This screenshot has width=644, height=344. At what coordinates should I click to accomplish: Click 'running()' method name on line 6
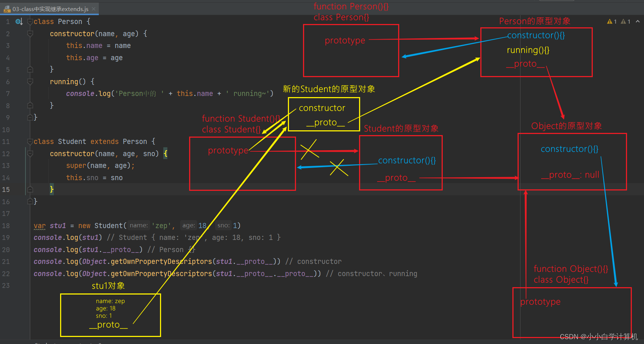68,82
